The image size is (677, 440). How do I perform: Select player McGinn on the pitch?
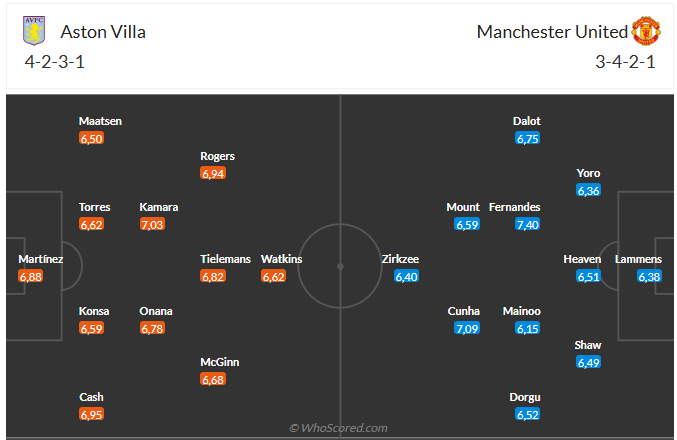[x=220, y=362]
